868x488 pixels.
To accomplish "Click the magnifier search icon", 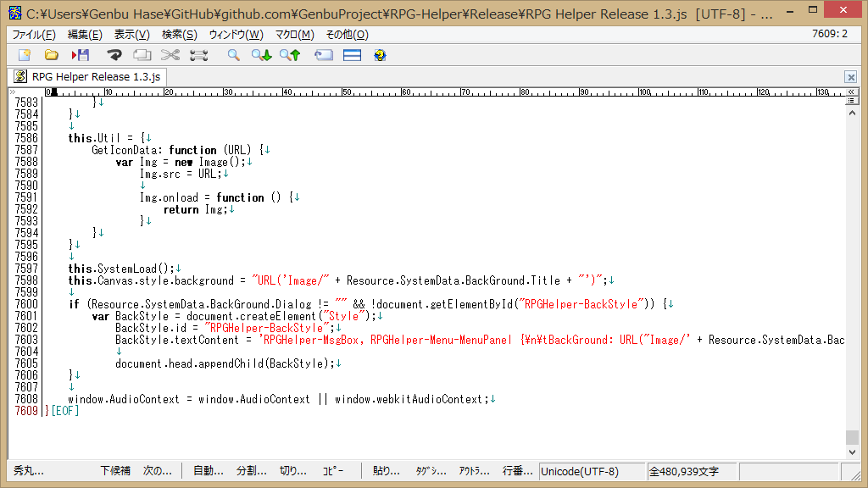I will 233,55.
